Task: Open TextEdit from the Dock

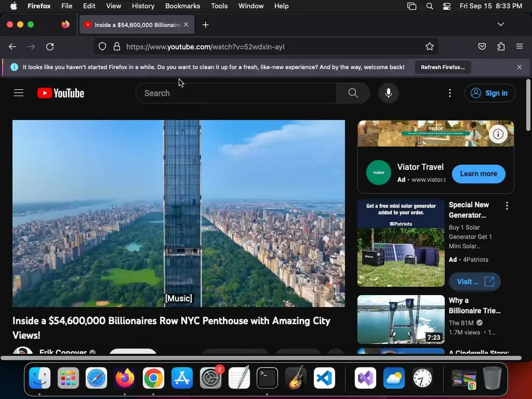Action: 239,378
